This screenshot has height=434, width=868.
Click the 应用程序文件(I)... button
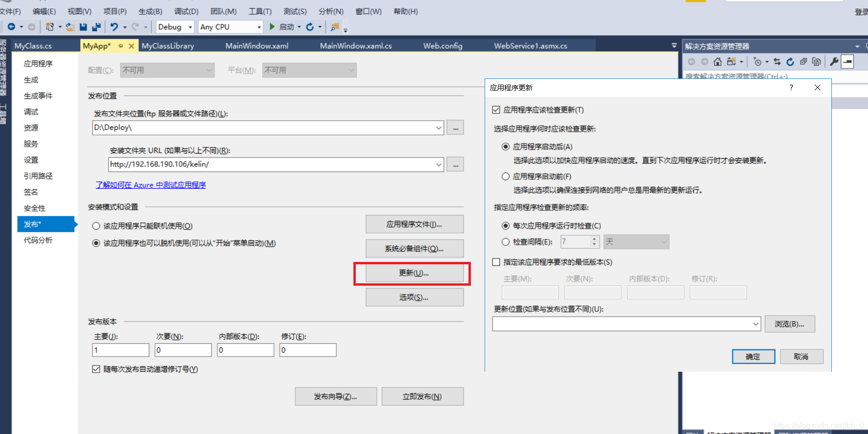(414, 224)
